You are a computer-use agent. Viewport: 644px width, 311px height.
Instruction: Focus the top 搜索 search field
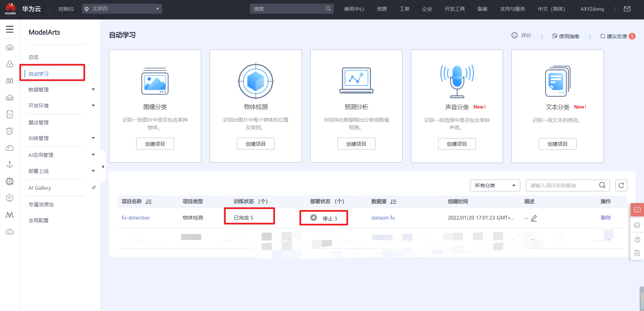tap(292, 9)
